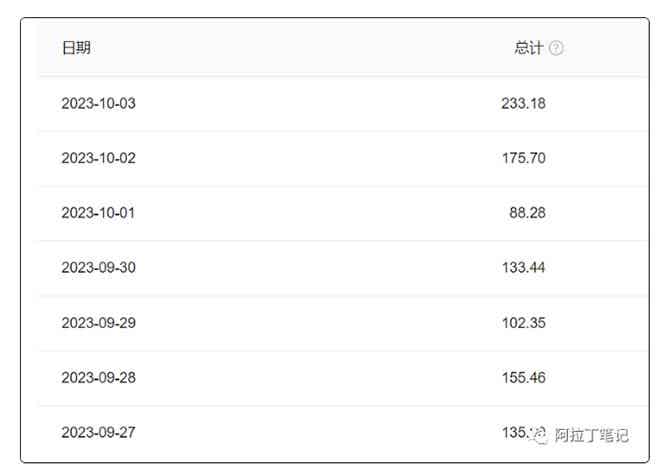Screen dimensions: 664x469
Task: Select the 2023-09-28 date cell
Action: tap(98, 378)
